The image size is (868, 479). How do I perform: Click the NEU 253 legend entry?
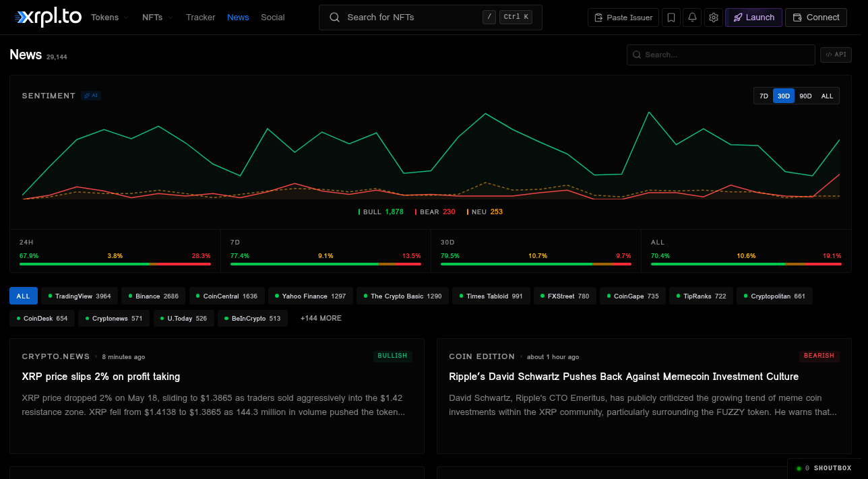tap(485, 212)
